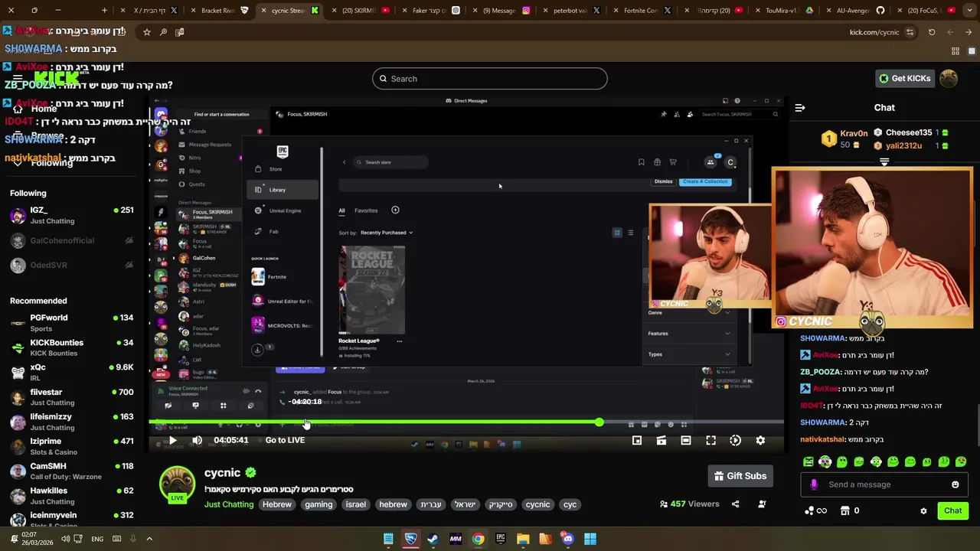Screen dimensions: 980x551
Task: Open the xQc recommended channel
Action: point(73,372)
